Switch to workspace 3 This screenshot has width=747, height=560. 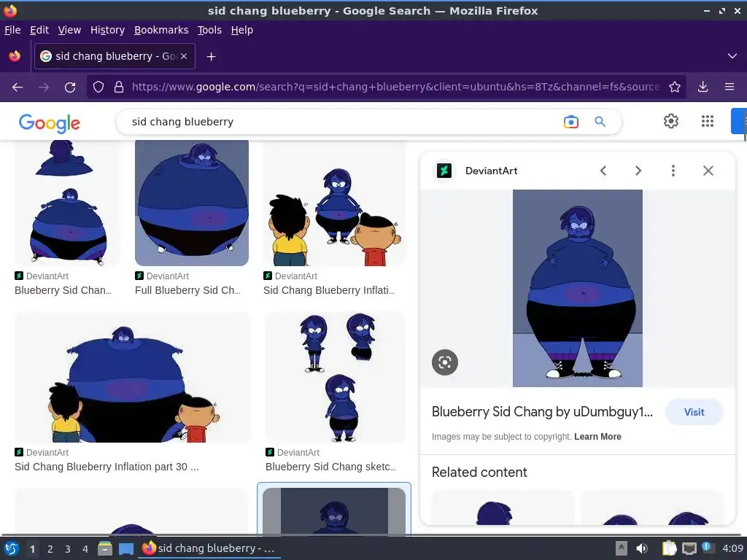(68, 549)
